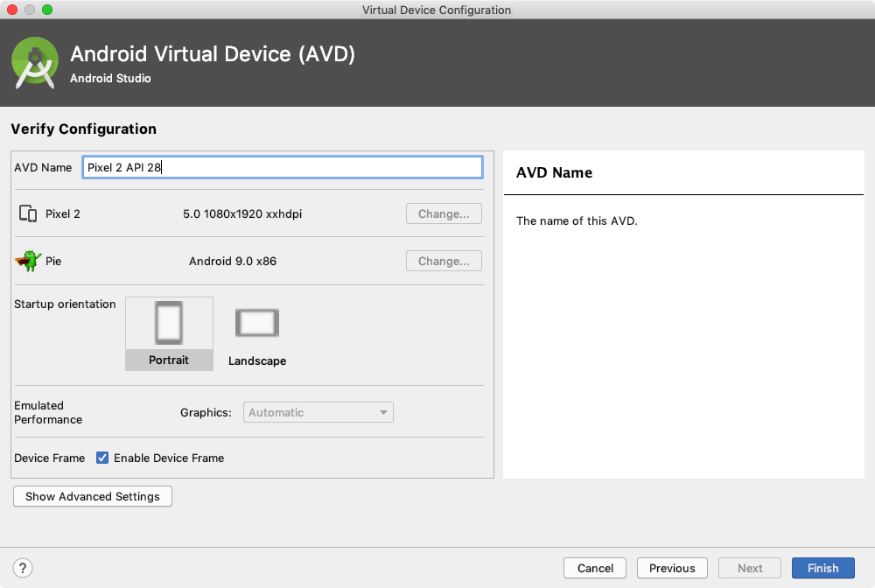Click the disabled Next button

(750, 568)
